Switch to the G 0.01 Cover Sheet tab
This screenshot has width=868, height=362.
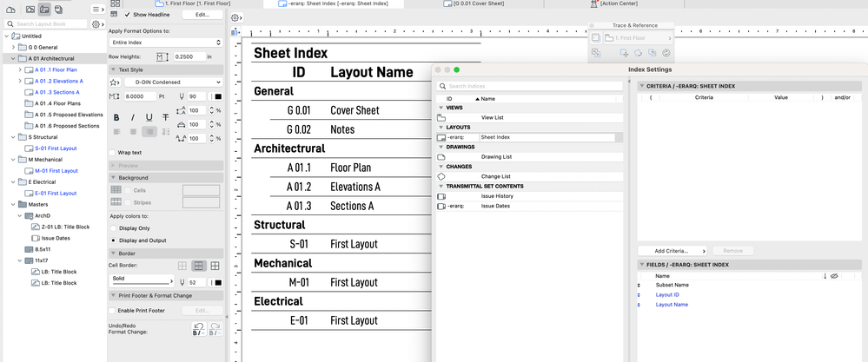474,3
